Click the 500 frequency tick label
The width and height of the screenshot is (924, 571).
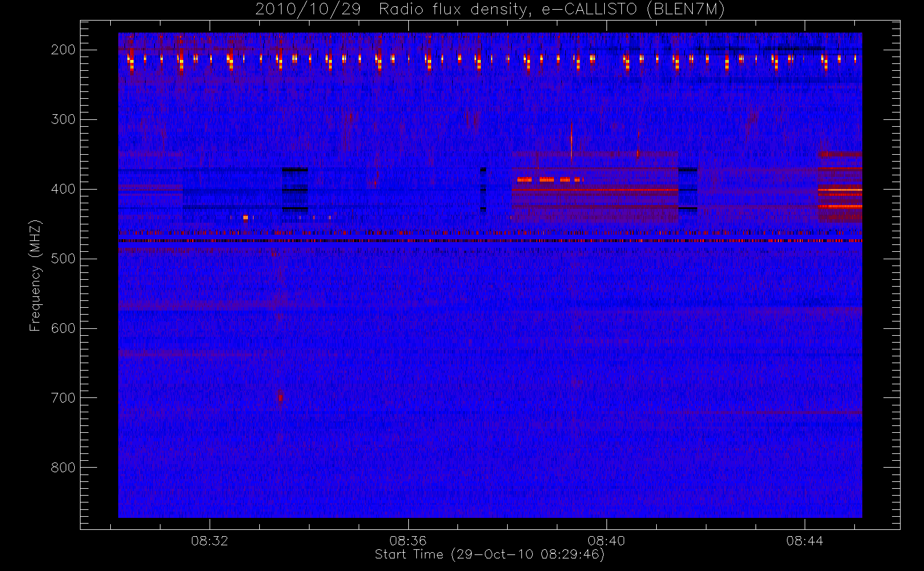pyautogui.click(x=63, y=259)
